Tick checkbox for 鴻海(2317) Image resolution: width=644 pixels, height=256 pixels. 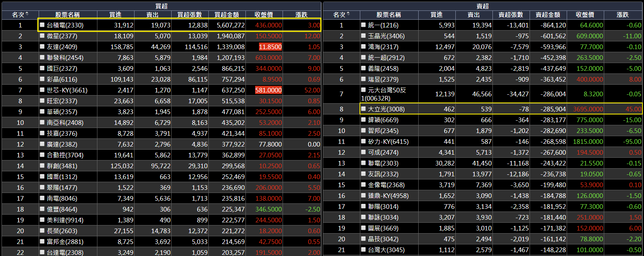tap(363, 46)
